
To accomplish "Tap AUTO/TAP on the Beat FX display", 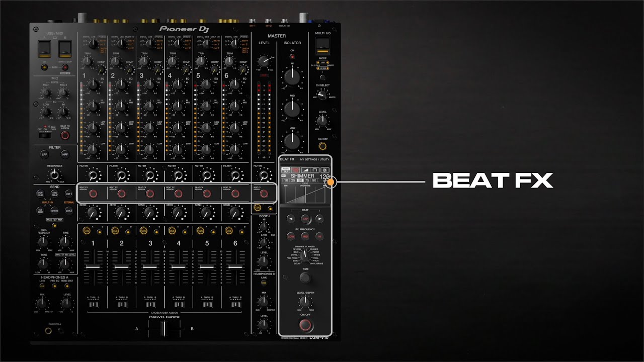I will (x=286, y=170).
